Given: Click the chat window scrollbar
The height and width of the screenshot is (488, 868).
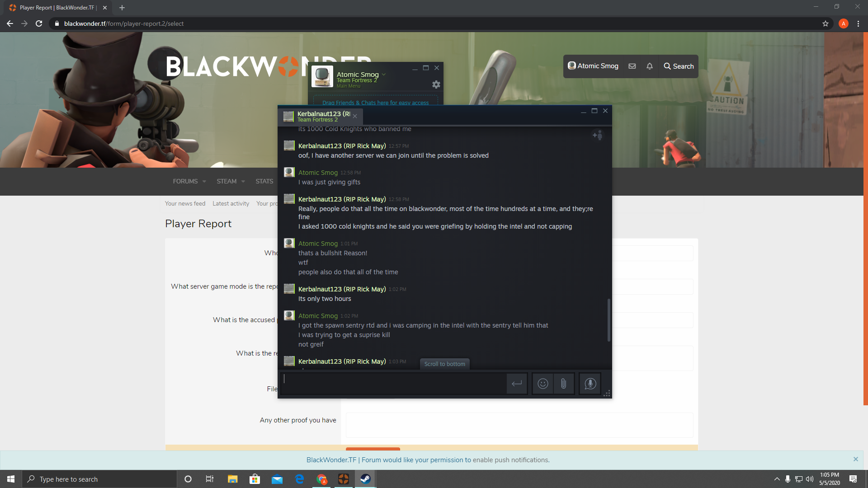Looking at the screenshot, I should [609, 320].
